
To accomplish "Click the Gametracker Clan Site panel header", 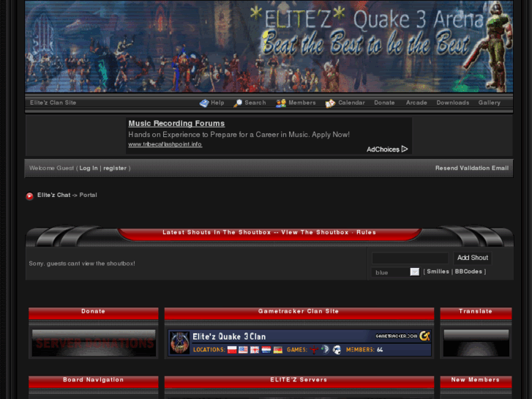I will click(x=299, y=313).
